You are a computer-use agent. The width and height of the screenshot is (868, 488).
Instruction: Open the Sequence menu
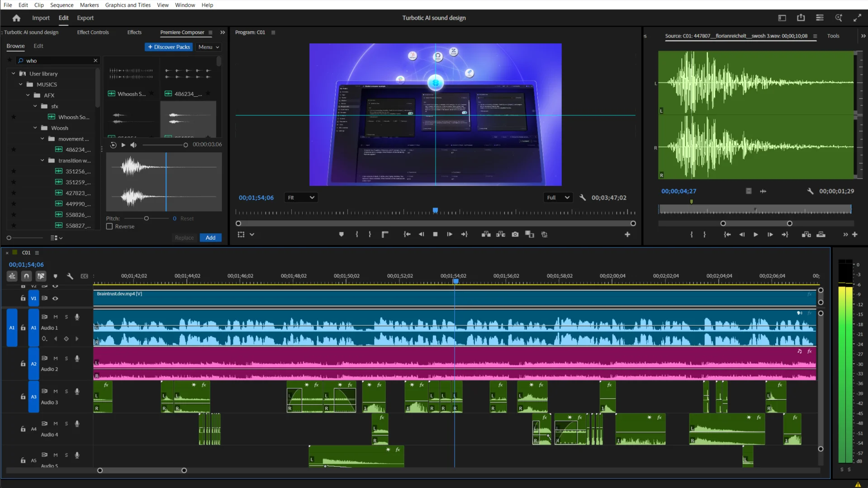coord(62,5)
